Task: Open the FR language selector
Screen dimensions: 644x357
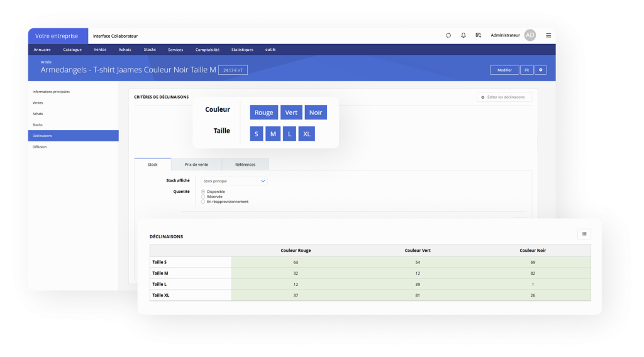Action: (527, 70)
